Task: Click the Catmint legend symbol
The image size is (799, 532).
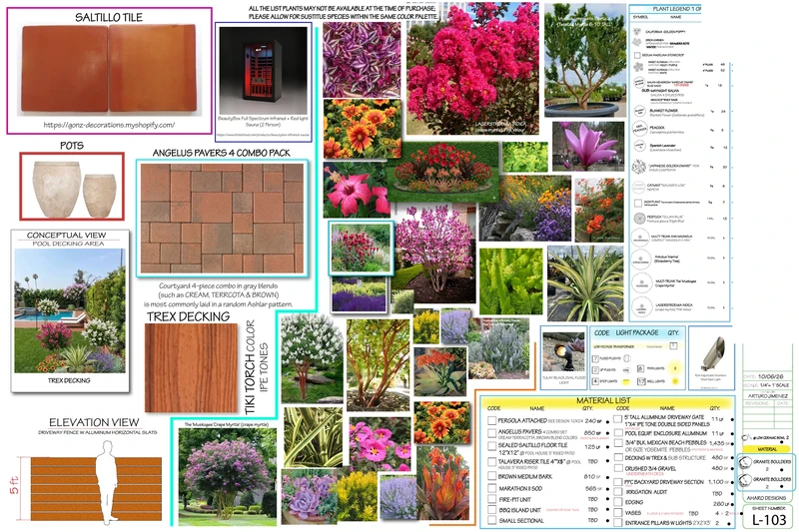Action: (x=639, y=188)
